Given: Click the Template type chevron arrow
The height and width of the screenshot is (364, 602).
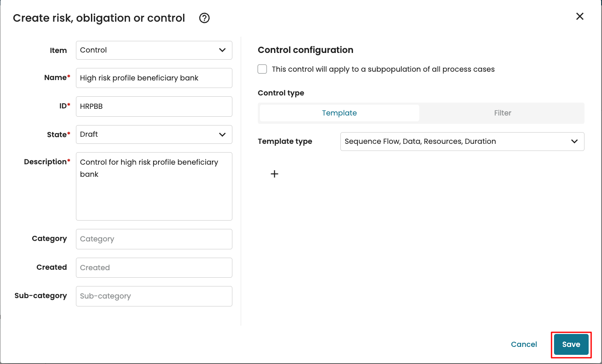Looking at the screenshot, I should pos(574,141).
